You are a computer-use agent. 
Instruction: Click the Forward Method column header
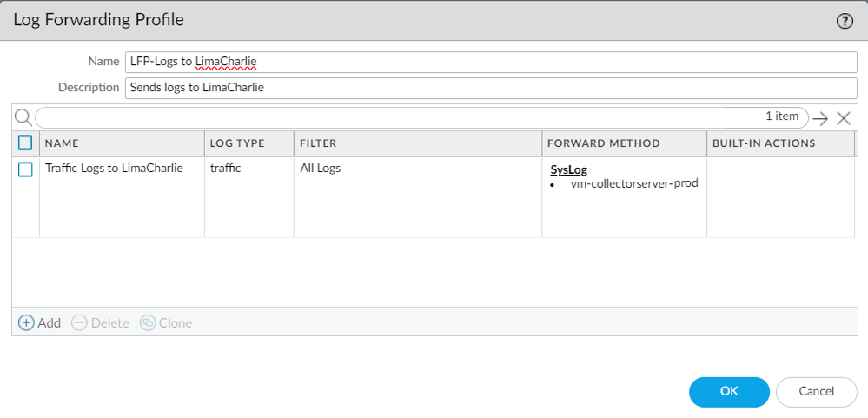coord(603,143)
